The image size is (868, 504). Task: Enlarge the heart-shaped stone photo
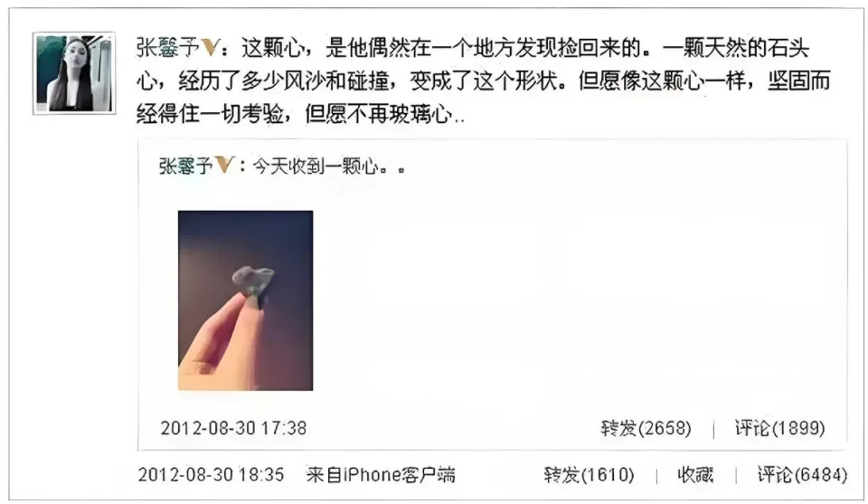pos(245,300)
